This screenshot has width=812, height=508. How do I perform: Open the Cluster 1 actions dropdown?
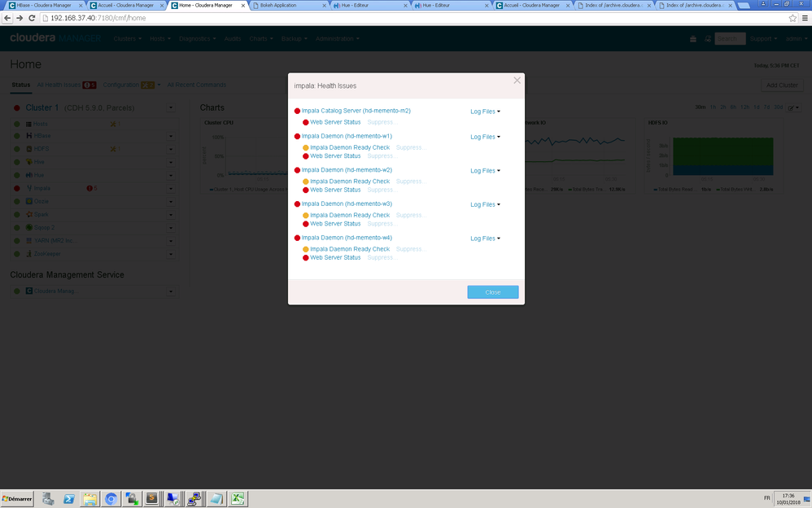(x=171, y=107)
